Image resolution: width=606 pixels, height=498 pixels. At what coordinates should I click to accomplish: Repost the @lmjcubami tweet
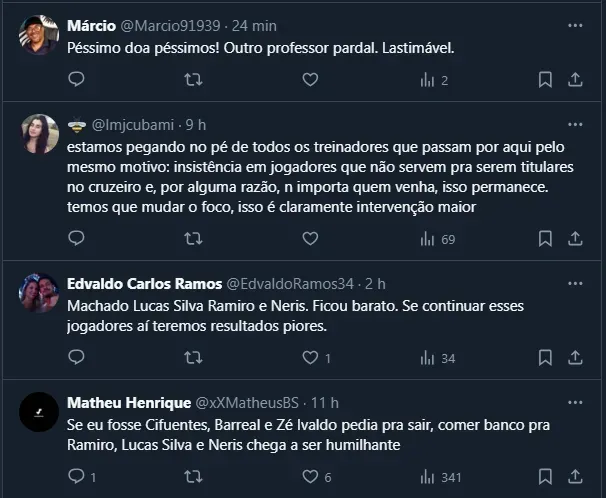pyautogui.click(x=194, y=238)
